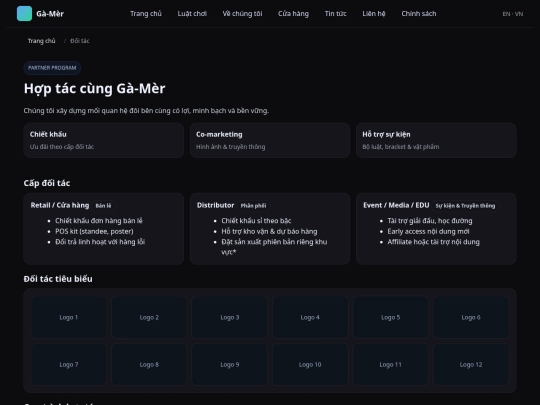Click Đối tác breadcrumb text
The width and height of the screenshot is (540, 405).
[80, 41]
